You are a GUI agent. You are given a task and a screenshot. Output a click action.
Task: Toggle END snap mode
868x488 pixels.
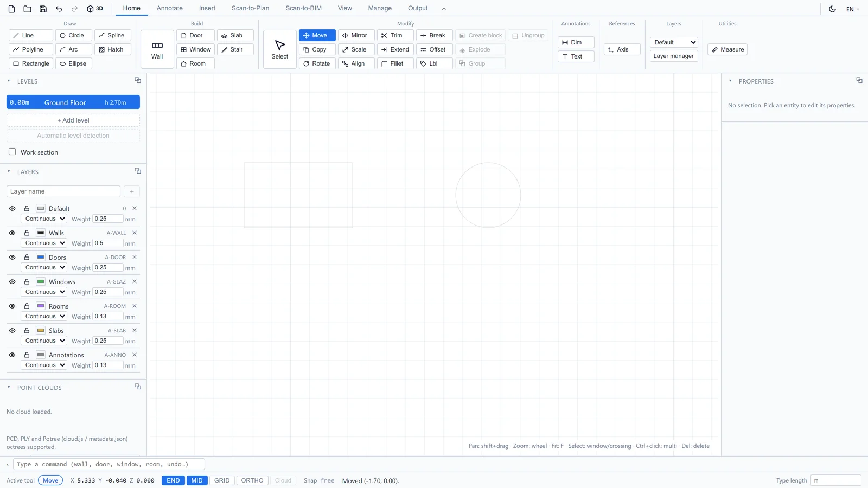[173, 480]
